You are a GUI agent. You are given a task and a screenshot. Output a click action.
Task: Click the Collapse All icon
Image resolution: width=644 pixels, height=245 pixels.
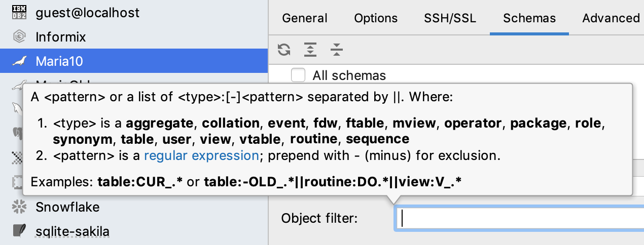tap(337, 50)
